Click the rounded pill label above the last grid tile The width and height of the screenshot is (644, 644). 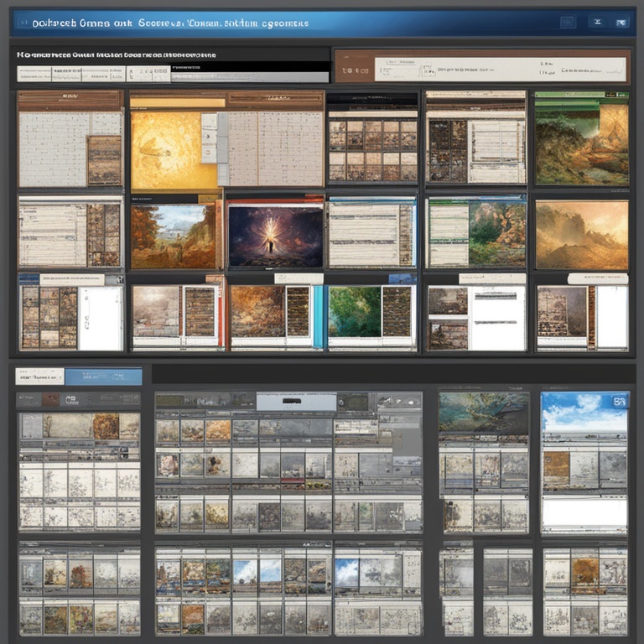coord(598,279)
